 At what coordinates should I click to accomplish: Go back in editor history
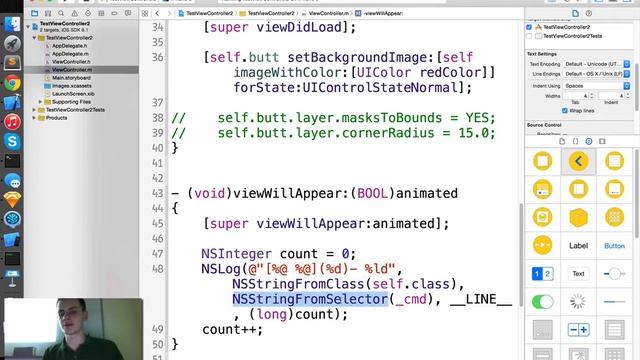(158, 13)
